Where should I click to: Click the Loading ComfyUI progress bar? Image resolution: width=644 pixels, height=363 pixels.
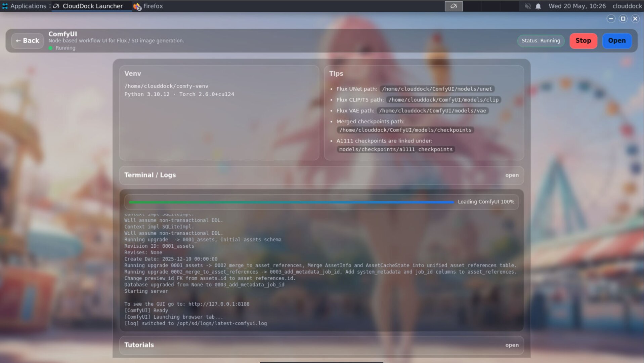[x=291, y=202]
